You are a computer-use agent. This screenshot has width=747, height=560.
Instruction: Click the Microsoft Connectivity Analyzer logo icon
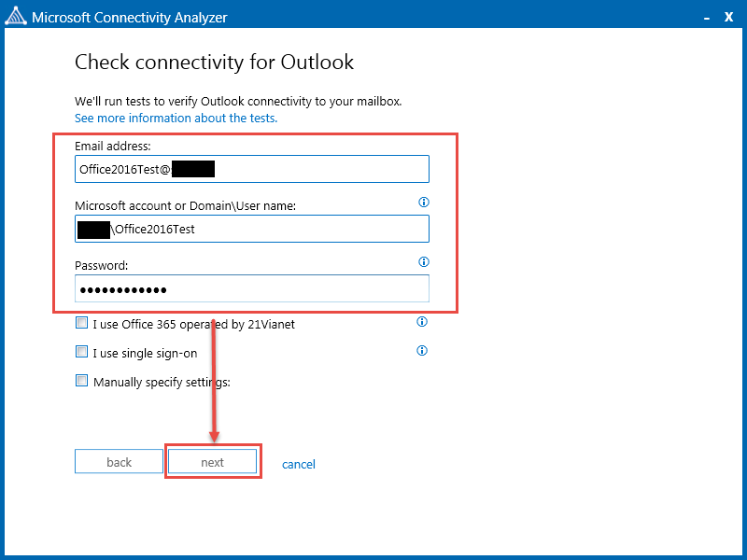(x=15, y=16)
